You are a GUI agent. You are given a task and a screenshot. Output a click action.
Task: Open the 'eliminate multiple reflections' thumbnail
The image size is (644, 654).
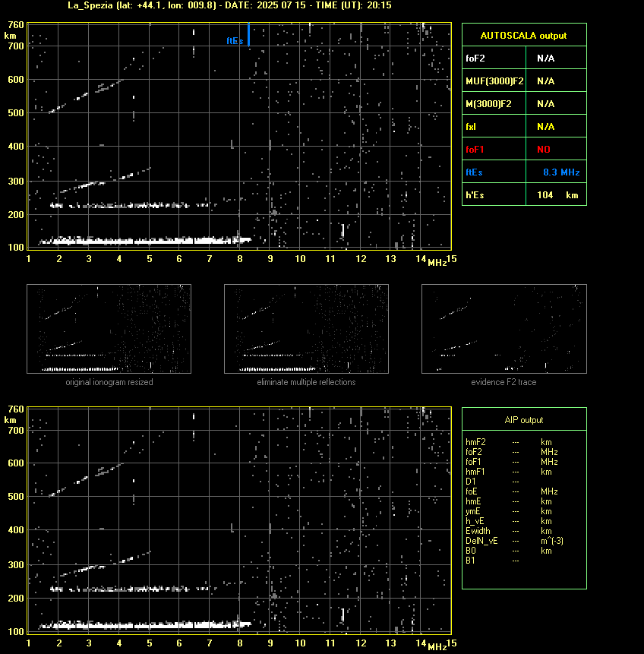point(306,329)
